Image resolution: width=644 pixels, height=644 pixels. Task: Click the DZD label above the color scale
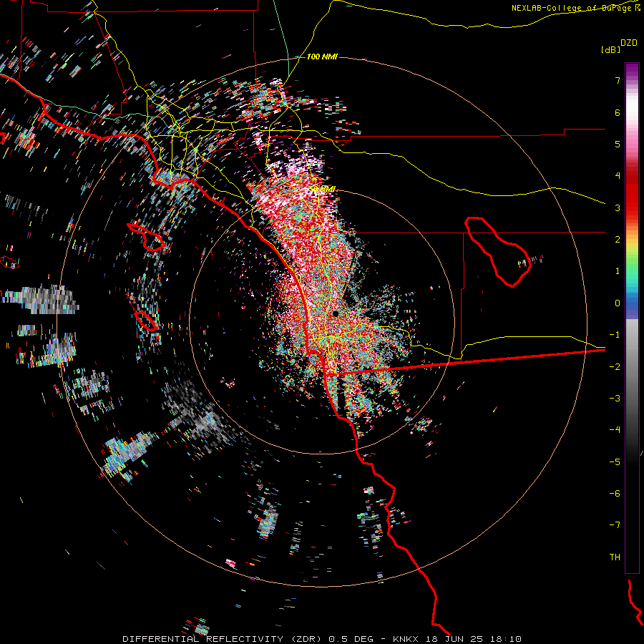tap(629, 43)
